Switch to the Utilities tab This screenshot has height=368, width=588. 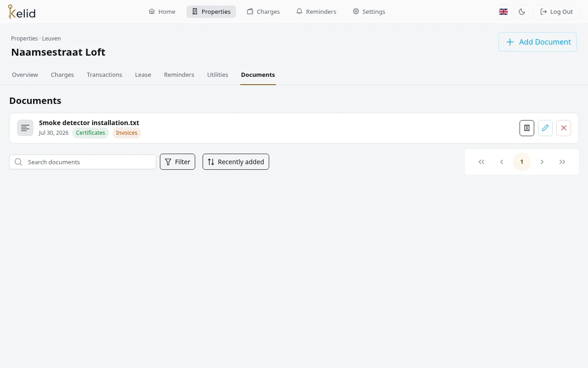pos(218,75)
